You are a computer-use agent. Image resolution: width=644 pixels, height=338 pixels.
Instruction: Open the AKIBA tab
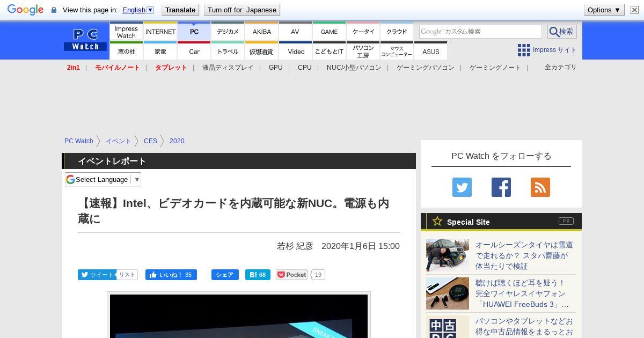coord(262,31)
